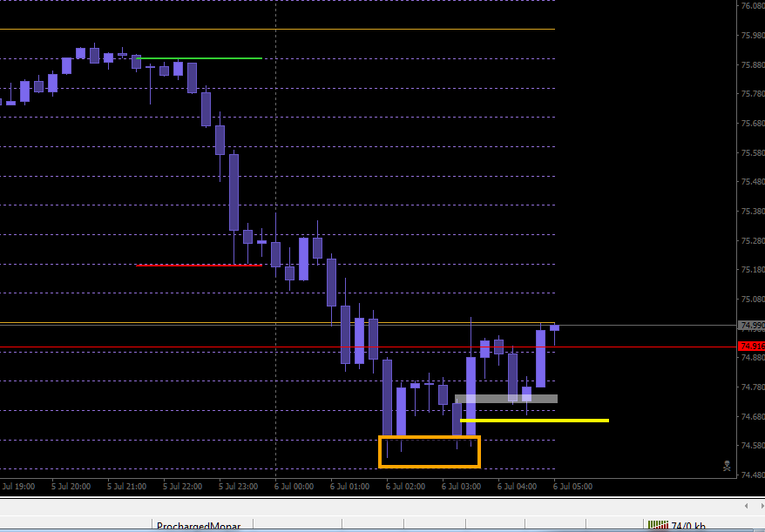Click the 75.480 price scale label
Image resolution: width=765 pixels, height=532 pixels.
tap(753, 181)
